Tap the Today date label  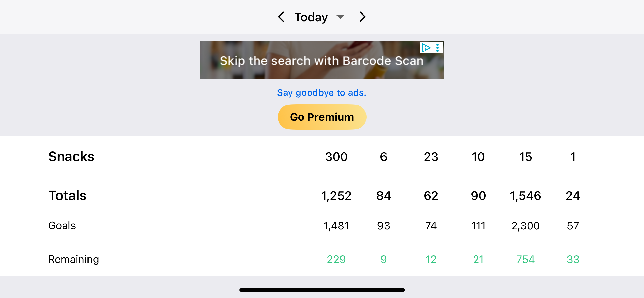point(311,17)
